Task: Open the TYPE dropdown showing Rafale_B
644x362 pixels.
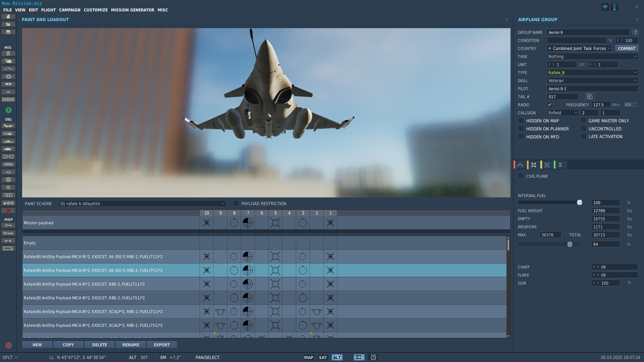Action: (592, 72)
